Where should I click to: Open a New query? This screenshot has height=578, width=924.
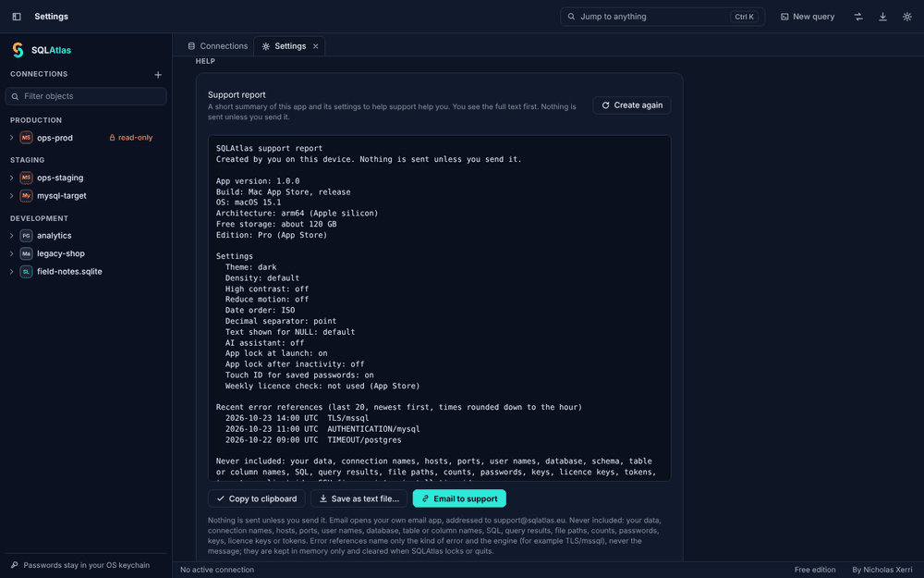coord(808,17)
